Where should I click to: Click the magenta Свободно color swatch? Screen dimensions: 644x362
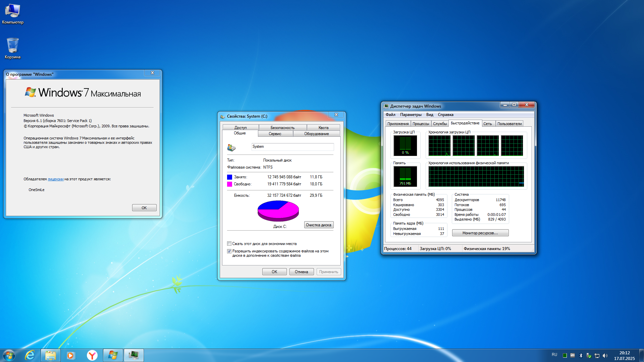[x=229, y=184]
